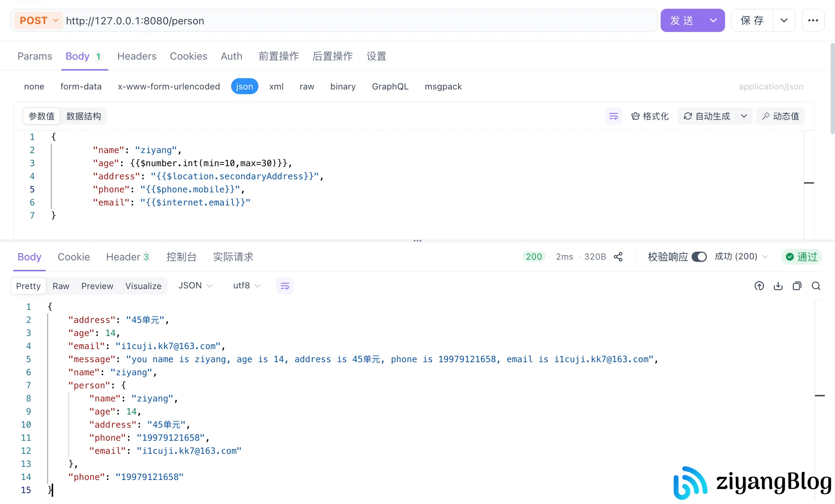Screen dimensions: 835x504
Task: Open the 实际请求 response tab
Action: [x=233, y=257]
